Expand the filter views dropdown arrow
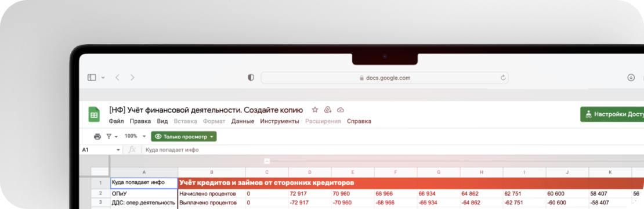 coord(116,137)
